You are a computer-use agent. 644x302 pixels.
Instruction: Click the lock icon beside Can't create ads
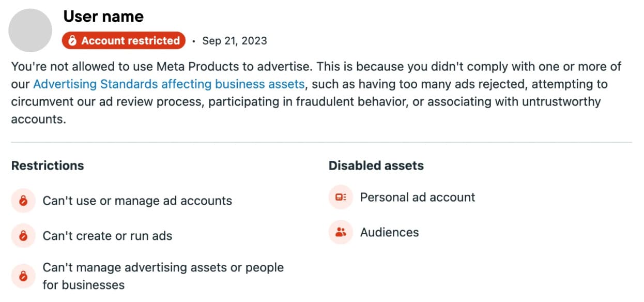coord(23,236)
